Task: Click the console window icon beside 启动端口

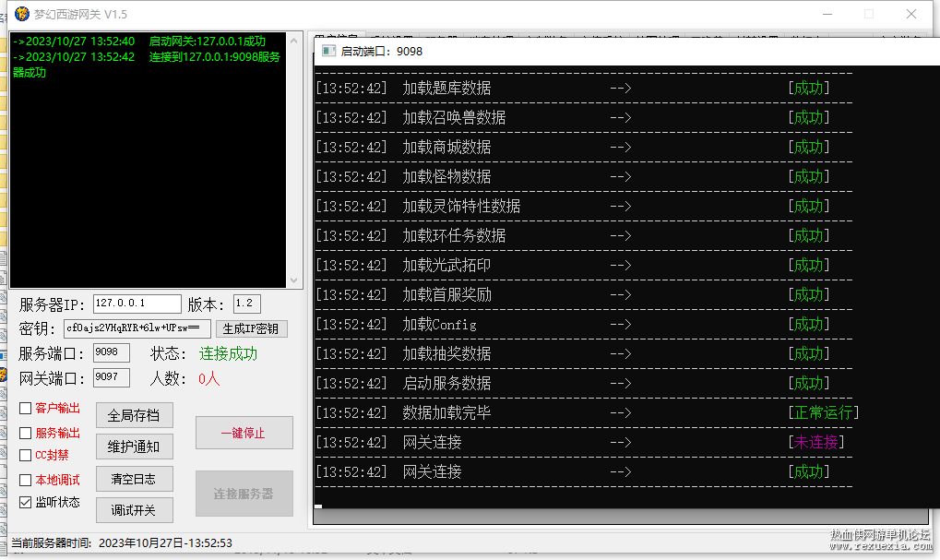Action: pyautogui.click(x=328, y=51)
